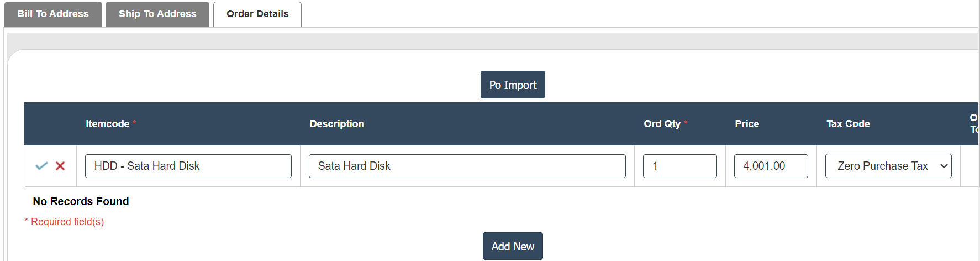Screen dimensions: 980x261
Task: Click the Add New button
Action: pos(513,246)
